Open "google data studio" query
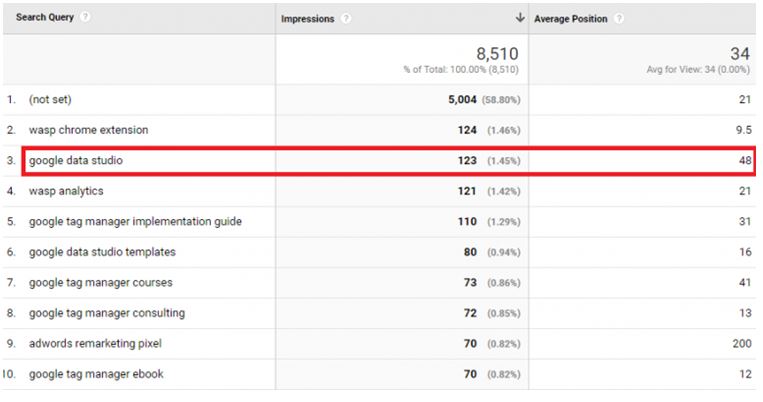 click(x=76, y=161)
